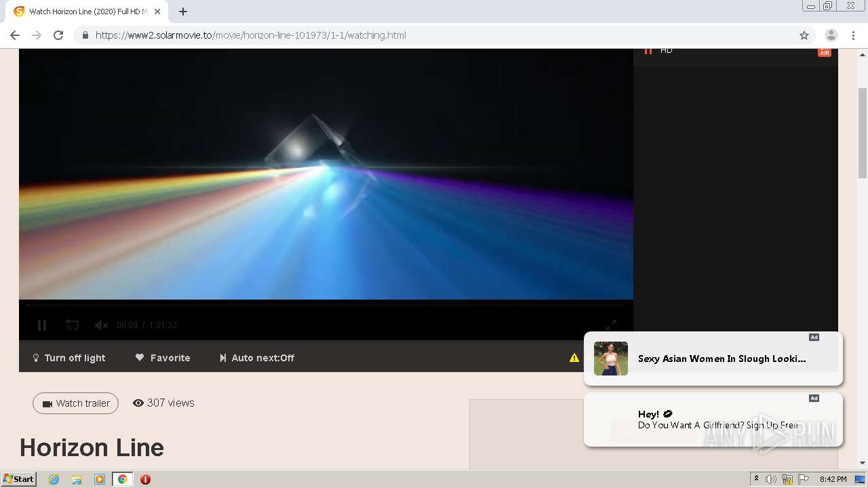Open system volume control in tray
Screen dimensions: 868x488
coord(771,479)
